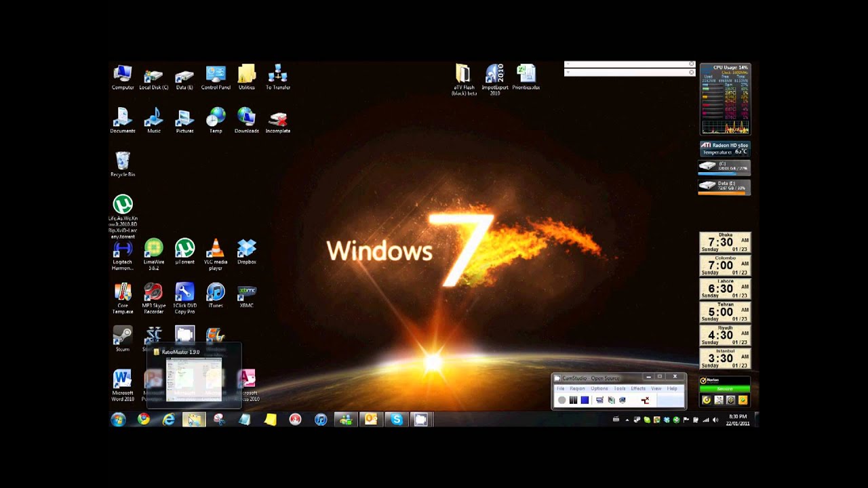868x488 pixels.
Task: Select the Music shortcut on the desktop
Action: [154, 121]
